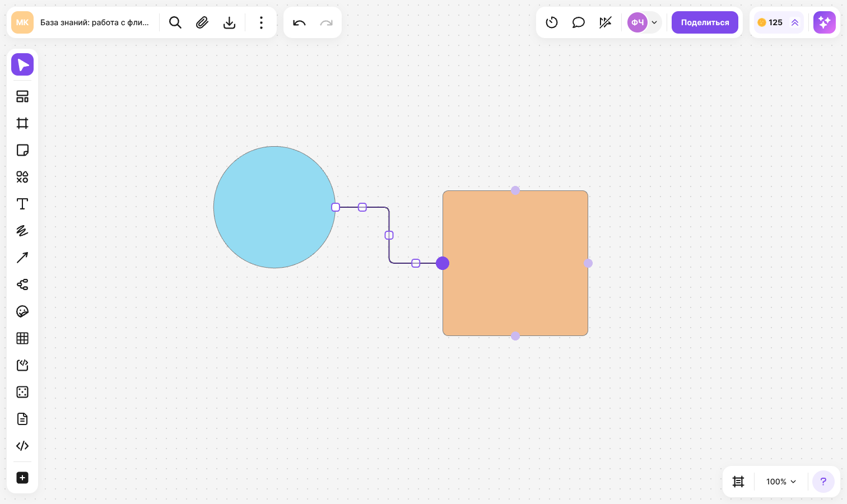847x504 pixels.
Task: Click the right connection point of square
Action: [588, 263]
